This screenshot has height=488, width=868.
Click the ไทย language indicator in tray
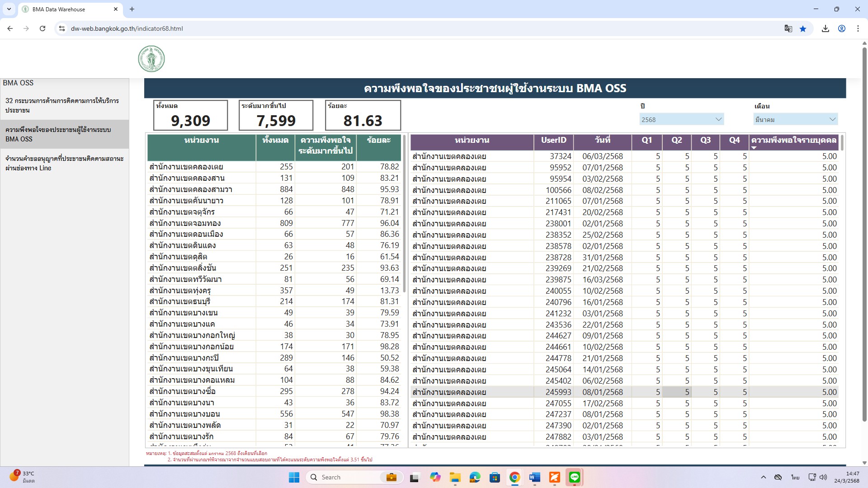(x=795, y=477)
